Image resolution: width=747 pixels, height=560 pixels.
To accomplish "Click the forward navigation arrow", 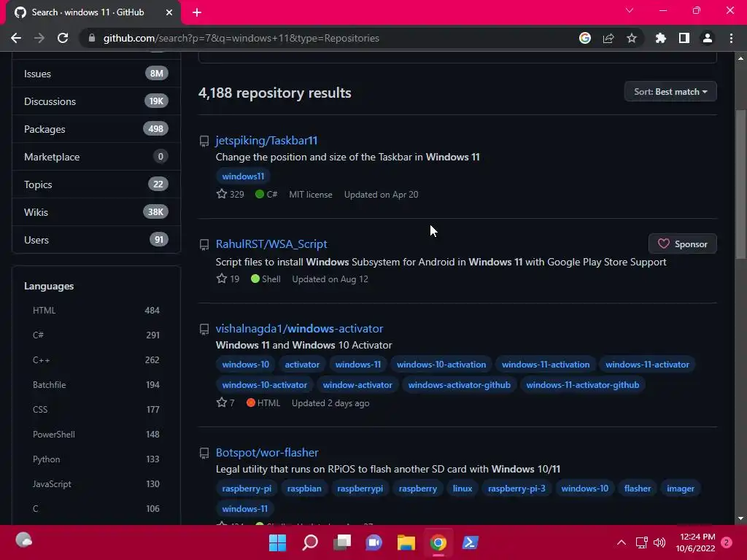I will pos(39,38).
